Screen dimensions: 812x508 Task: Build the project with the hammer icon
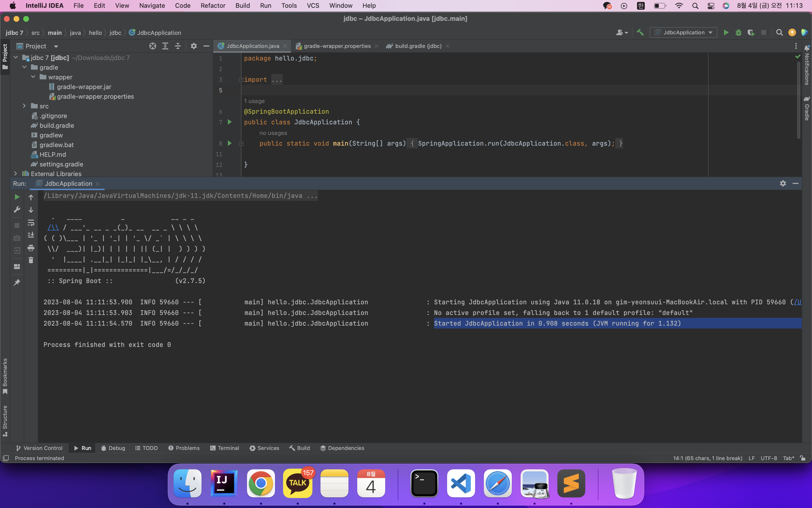click(x=640, y=33)
